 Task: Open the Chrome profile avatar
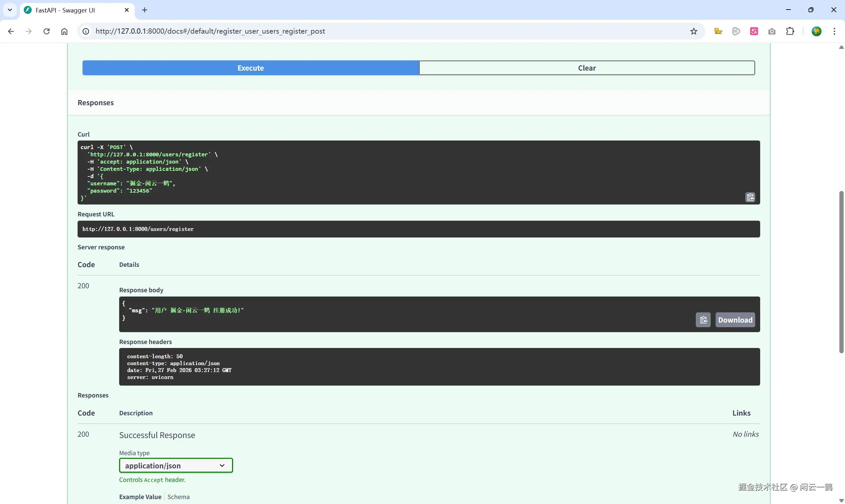click(817, 31)
